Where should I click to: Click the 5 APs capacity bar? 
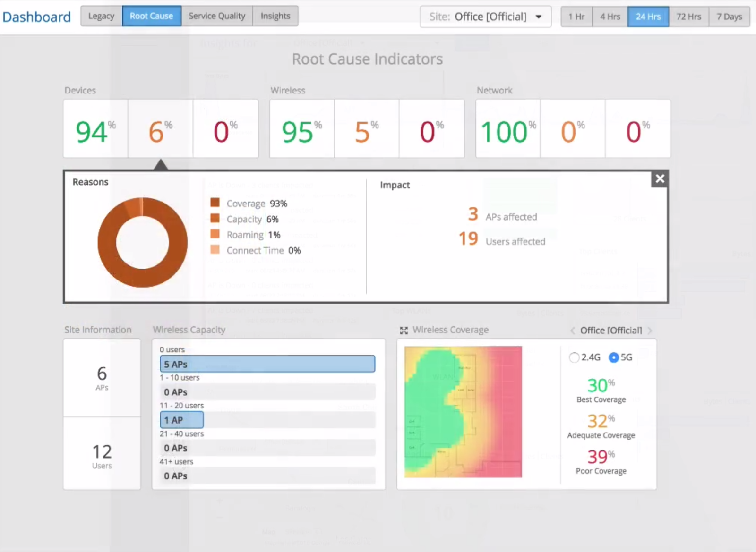pos(267,364)
